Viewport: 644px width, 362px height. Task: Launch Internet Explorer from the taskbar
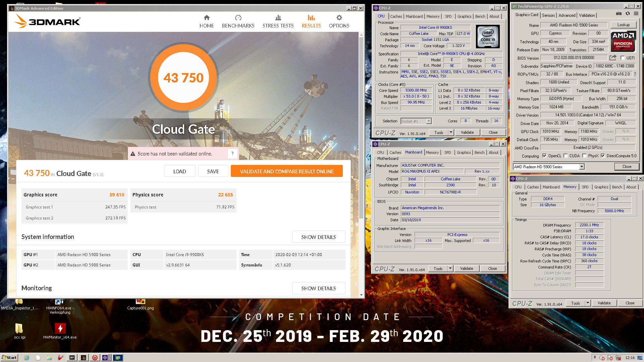point(26,358)
